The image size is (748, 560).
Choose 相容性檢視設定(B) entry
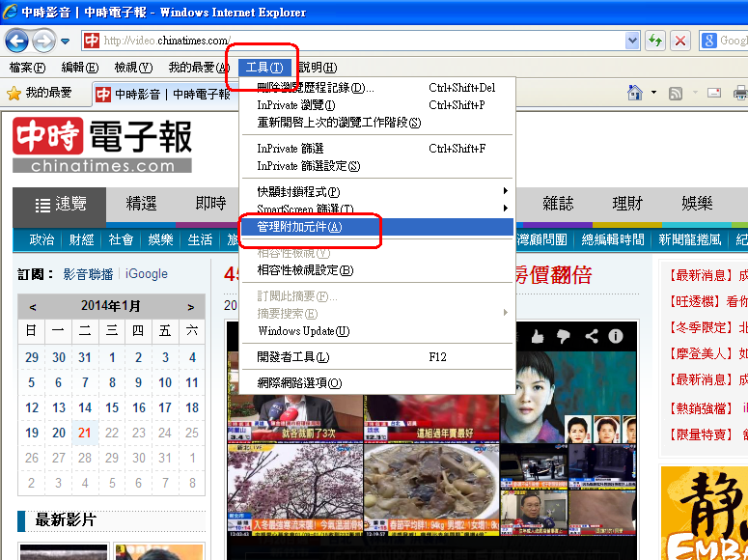pos(376,270)
